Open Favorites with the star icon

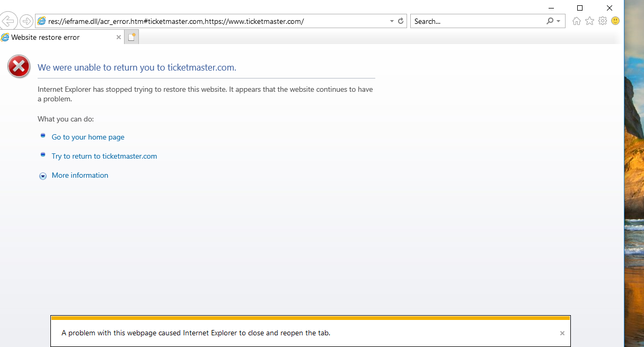[x=589, y=21]
